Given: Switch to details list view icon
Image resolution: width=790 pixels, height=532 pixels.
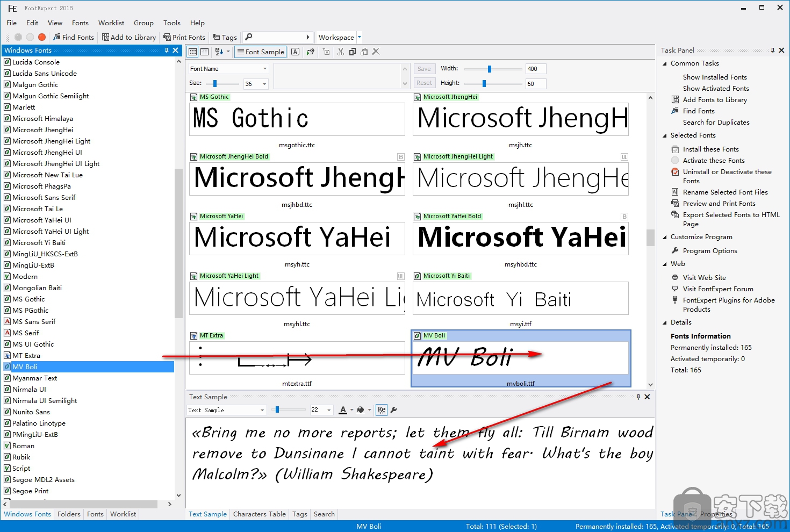Looking at the screenshot, I should coord(205,52).
